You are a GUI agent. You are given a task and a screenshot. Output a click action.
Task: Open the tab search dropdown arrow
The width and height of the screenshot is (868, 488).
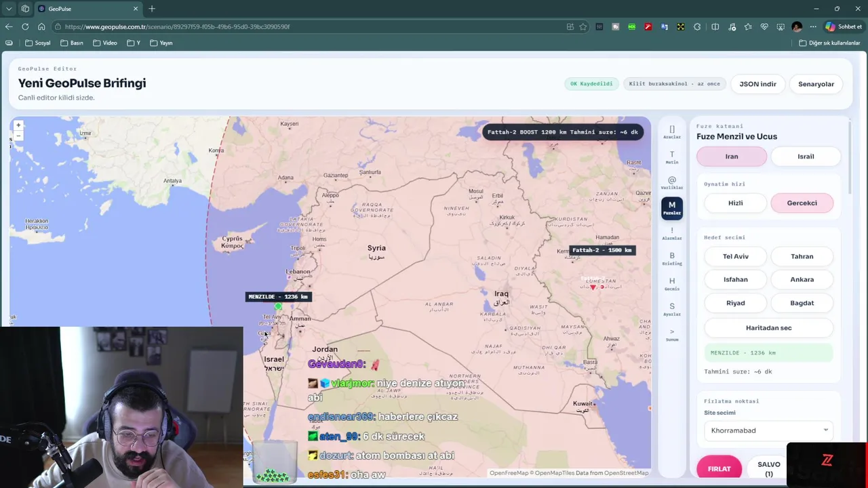9,9
